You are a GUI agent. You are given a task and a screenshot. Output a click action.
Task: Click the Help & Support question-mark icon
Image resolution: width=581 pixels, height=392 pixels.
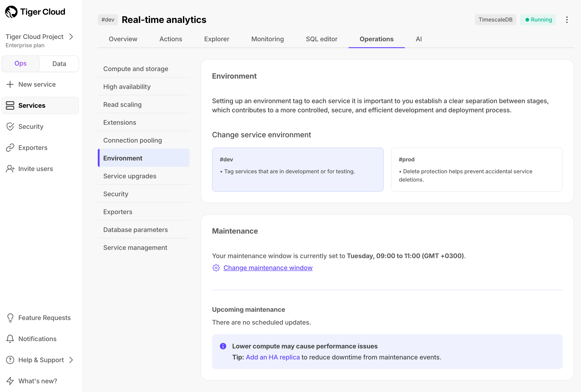[10, 360]
